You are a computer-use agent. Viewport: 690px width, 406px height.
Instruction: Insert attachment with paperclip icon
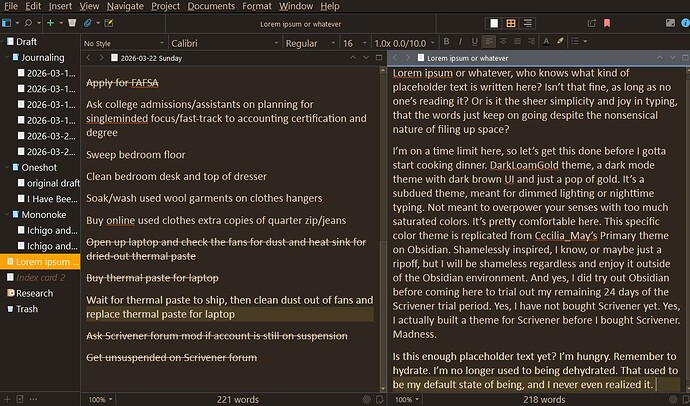point(88,23)
